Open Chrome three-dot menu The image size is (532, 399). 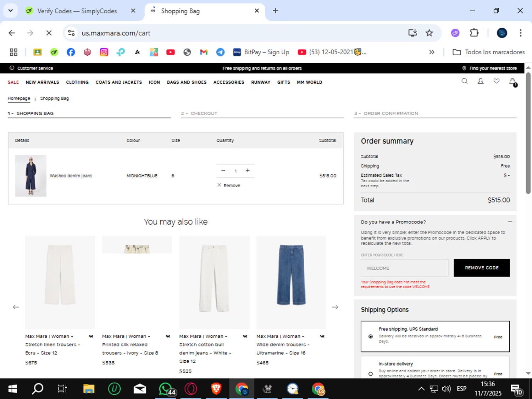[521, 33]
